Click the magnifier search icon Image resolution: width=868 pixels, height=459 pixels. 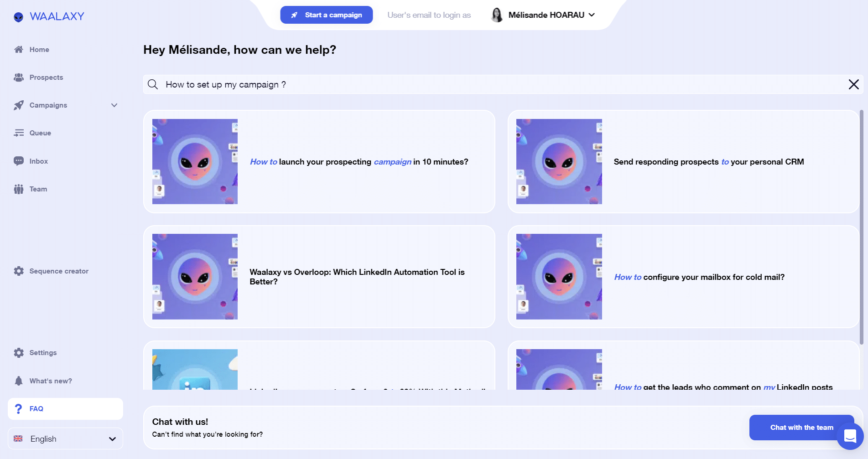tap(153, 84)
